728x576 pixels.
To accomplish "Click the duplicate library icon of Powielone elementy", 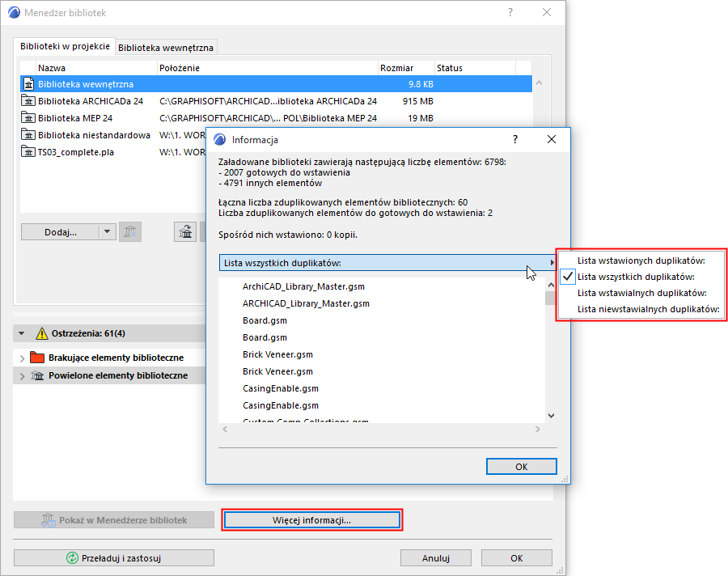I will [37, 375].
